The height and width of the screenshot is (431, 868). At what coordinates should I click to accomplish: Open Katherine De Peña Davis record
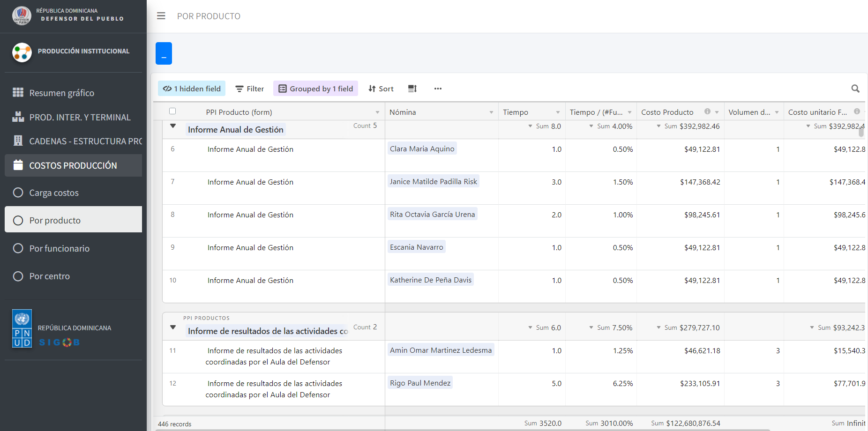(430, 280)
